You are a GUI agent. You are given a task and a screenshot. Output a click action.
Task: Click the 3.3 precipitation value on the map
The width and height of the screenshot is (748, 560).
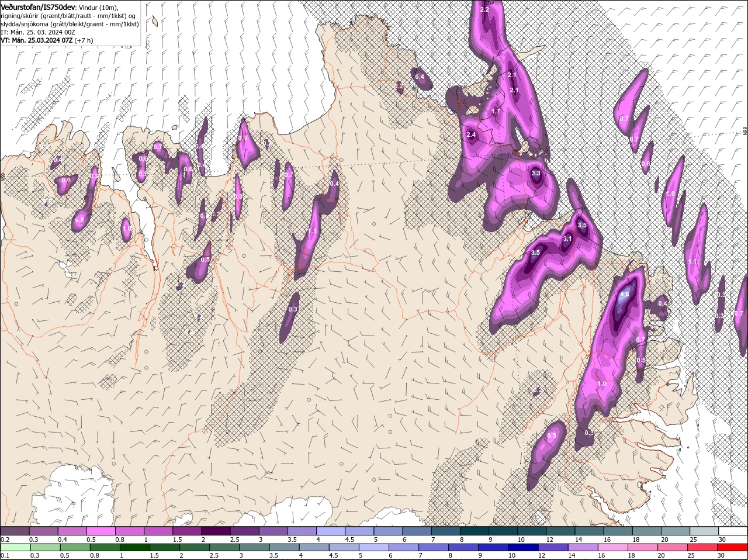pyautogui.click(x=536, y=173)
